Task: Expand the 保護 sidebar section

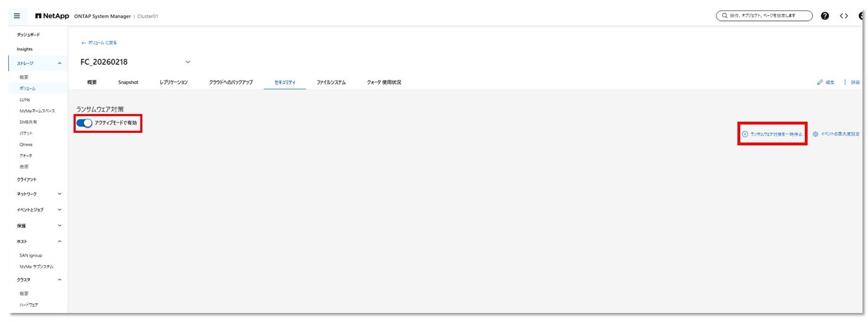Action: [60, 225]
